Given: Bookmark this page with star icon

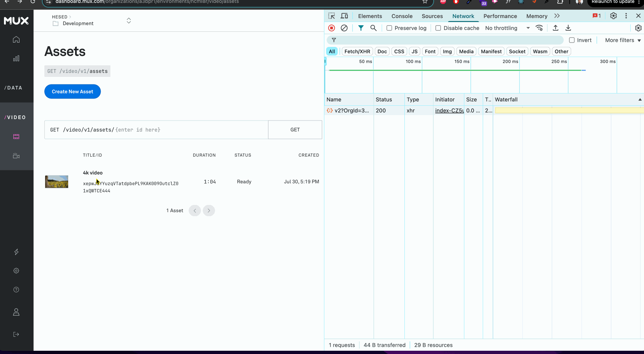Looking at the screenshot, I should pos(425,2).
